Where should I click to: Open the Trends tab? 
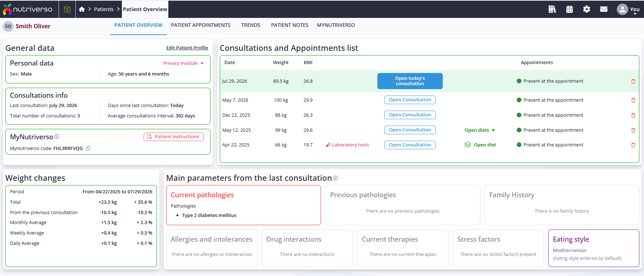tap(251, 25)
